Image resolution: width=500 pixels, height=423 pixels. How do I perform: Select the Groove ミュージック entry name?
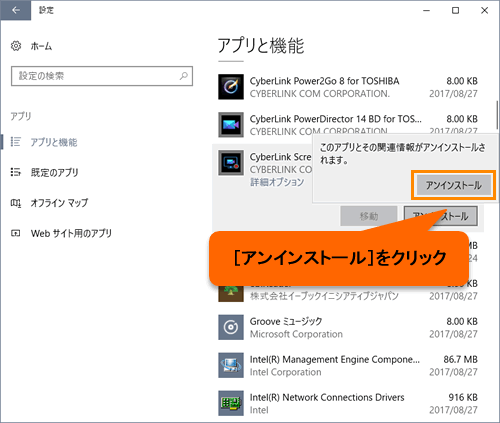[x=286, y=321]
